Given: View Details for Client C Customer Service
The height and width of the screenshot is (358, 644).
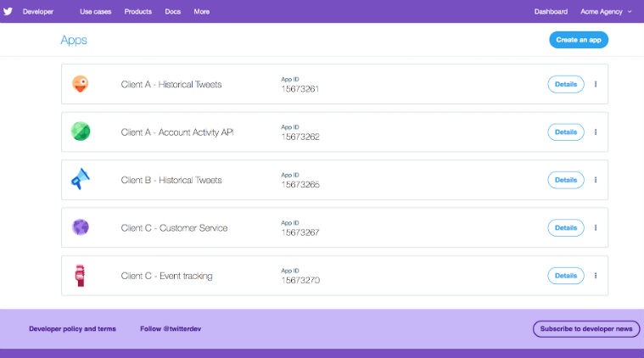Looking at the screenshot, I should coord(565,227).
